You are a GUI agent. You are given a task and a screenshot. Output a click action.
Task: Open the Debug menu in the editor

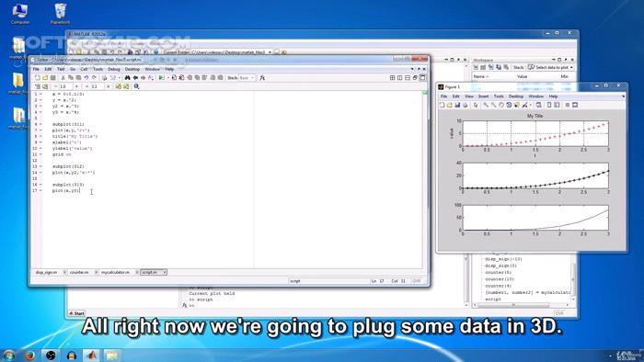click(114, 69)
